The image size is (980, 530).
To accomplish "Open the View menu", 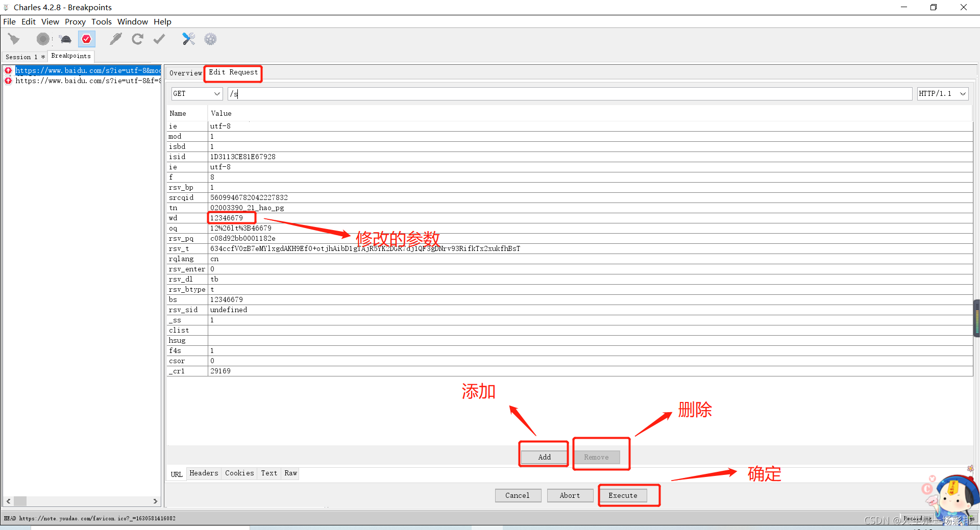I will pos(50,21).
